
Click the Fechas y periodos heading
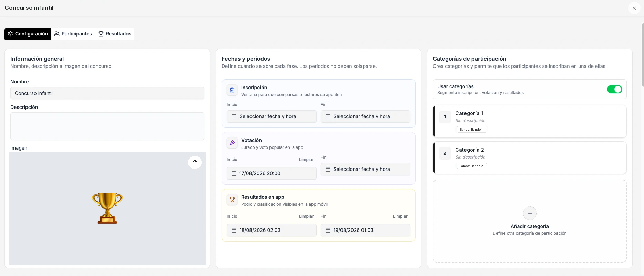(x=246, y=59)
